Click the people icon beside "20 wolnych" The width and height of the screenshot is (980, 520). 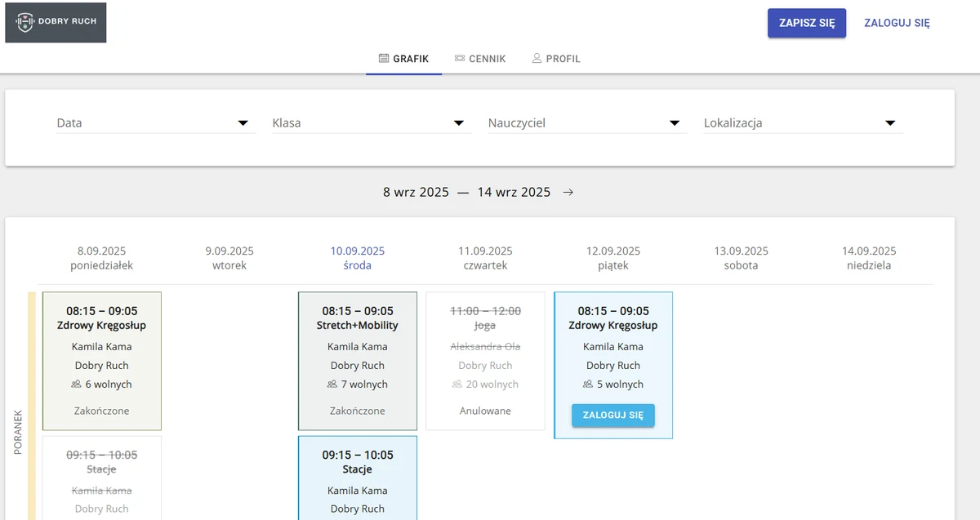pyautogui.click(x=457, y=384)
